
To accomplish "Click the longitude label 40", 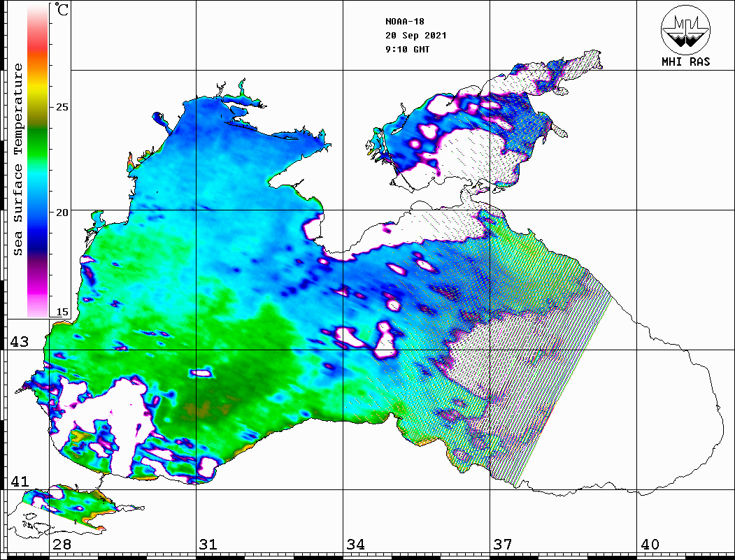I will coord(650,545).
